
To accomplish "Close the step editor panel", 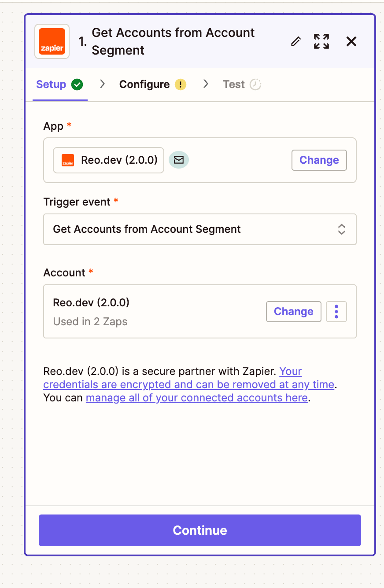I will coord(351,41).
